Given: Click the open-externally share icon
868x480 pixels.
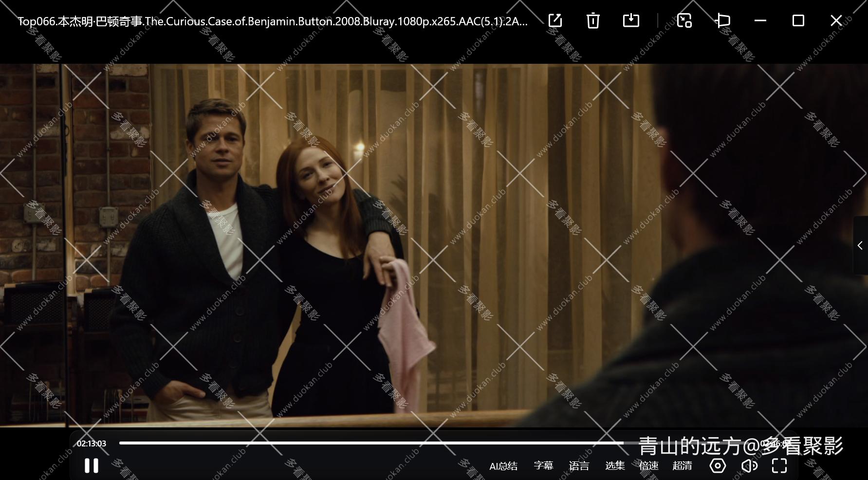Looking at the screenshot, I should tap(555, 20).
